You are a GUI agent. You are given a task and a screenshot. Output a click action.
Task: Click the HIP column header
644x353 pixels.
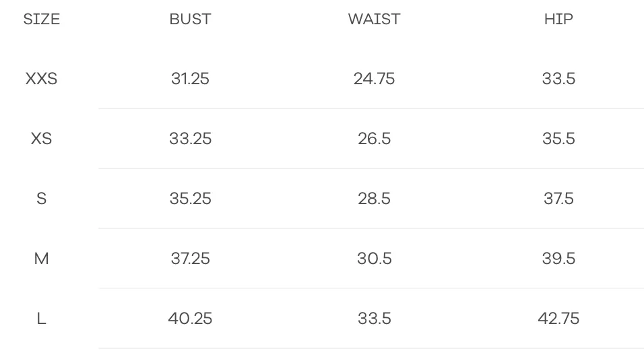coord(558,19)
